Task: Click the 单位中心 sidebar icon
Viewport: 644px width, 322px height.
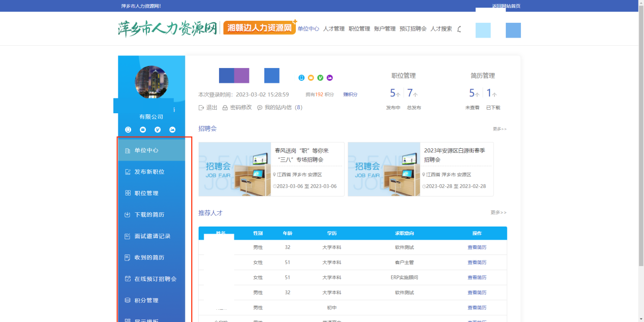Action: pyautogui.click(x=128, y=150)
